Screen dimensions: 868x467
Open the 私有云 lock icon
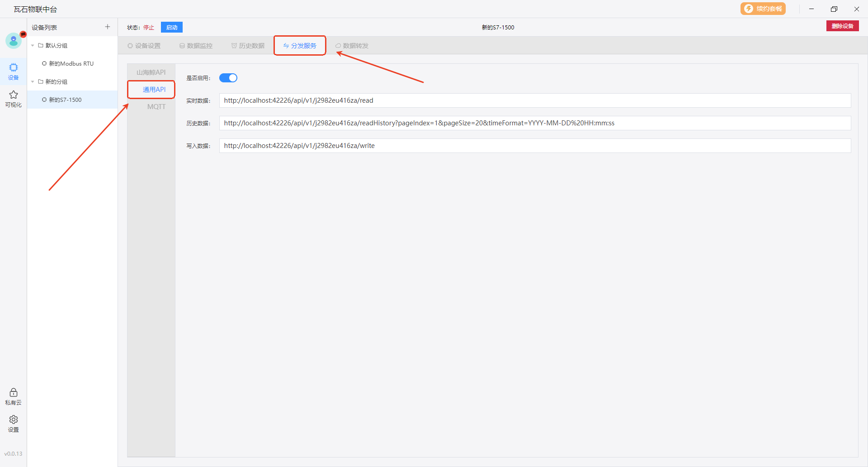tap(14, 396)
